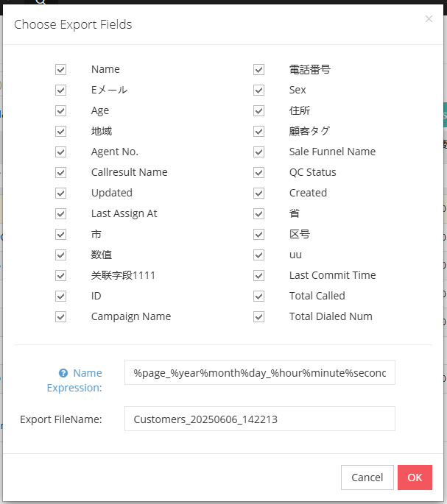Uncheck the 数値 checkbox
Screen dimensions: 447x504
60,255
